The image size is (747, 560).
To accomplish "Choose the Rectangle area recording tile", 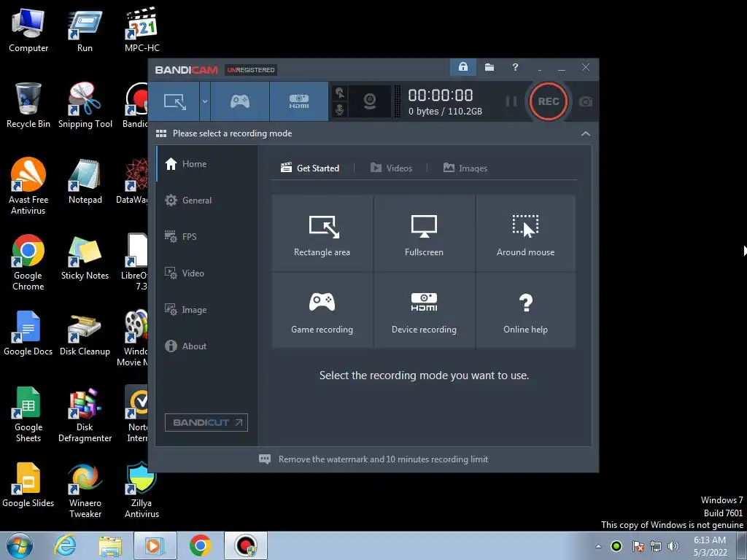I will tap(322, 233).
